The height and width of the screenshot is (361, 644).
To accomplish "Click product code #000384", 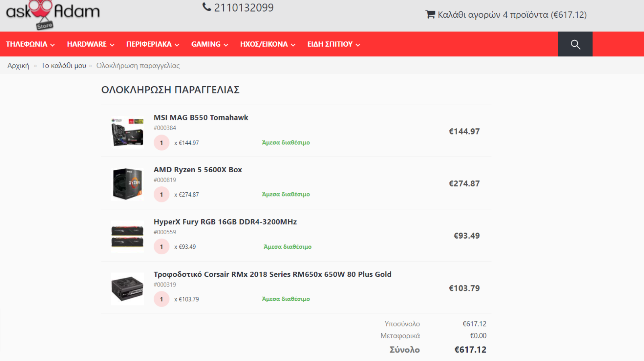I will click(x=165, y=128).
